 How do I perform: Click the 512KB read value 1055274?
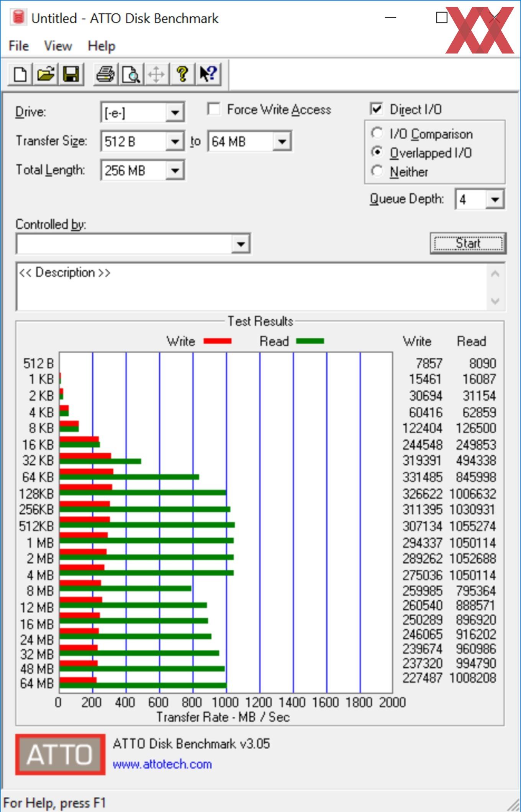[472, 526]
